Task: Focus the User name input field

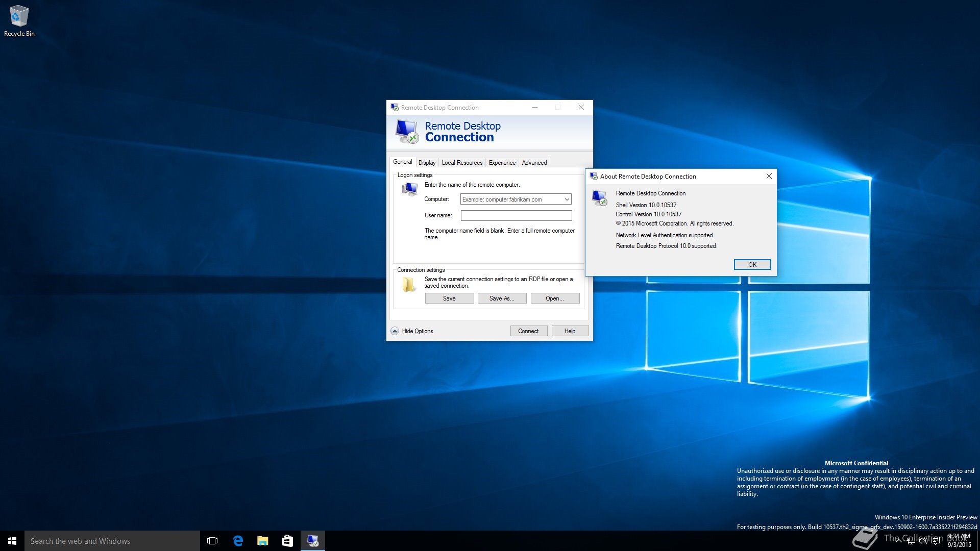Action: pyautogui.click(x=516, y=215)
